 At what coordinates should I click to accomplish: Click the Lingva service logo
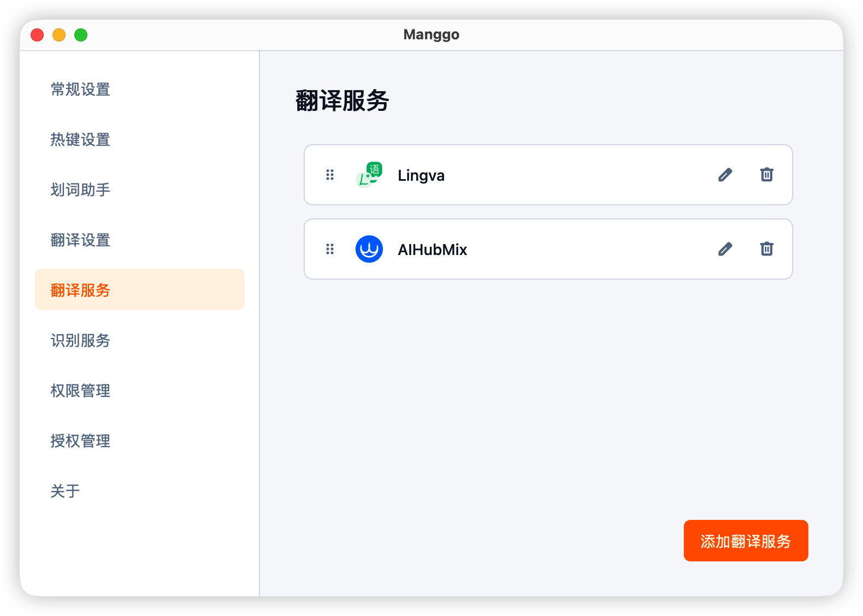tap(369, 175)
